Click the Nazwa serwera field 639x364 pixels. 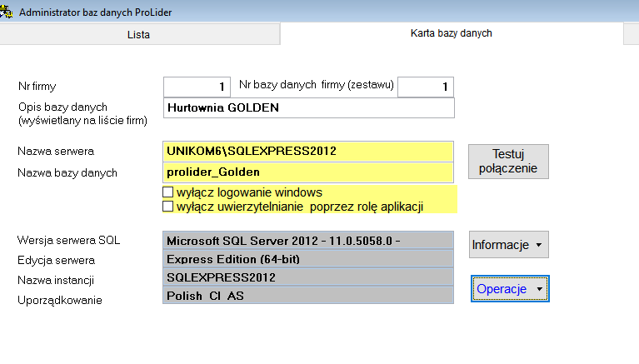click(x=308, y=152)
